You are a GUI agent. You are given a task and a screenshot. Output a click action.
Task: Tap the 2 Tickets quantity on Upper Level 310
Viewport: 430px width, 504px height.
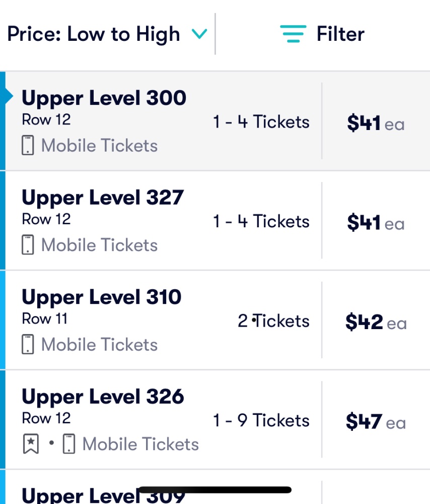(273, 321)
